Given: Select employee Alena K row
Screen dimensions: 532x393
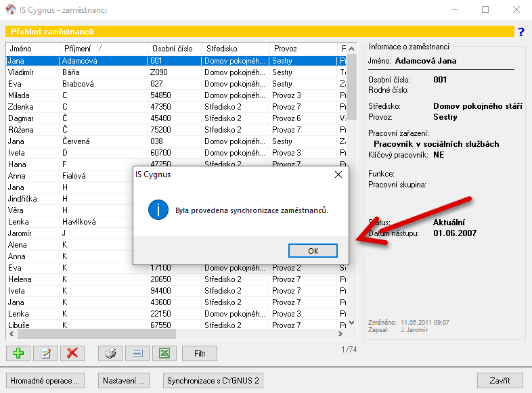Looking at the screenshot, I should pyautogui.click(x=70, y=245).
